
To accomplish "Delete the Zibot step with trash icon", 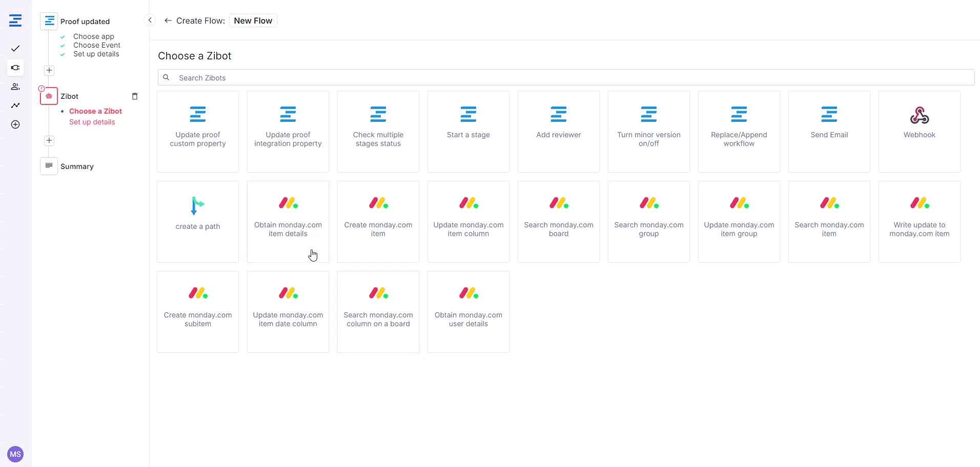I will point(135,96).
